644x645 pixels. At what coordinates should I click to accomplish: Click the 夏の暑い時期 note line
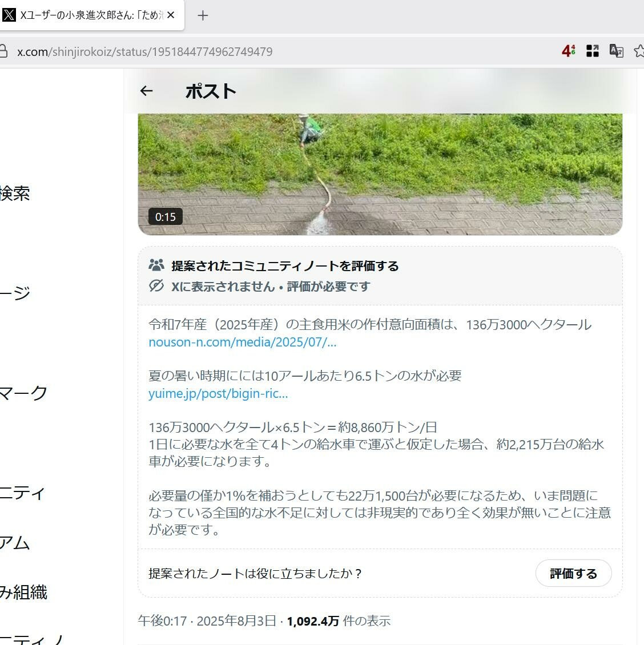pos(305,376)
